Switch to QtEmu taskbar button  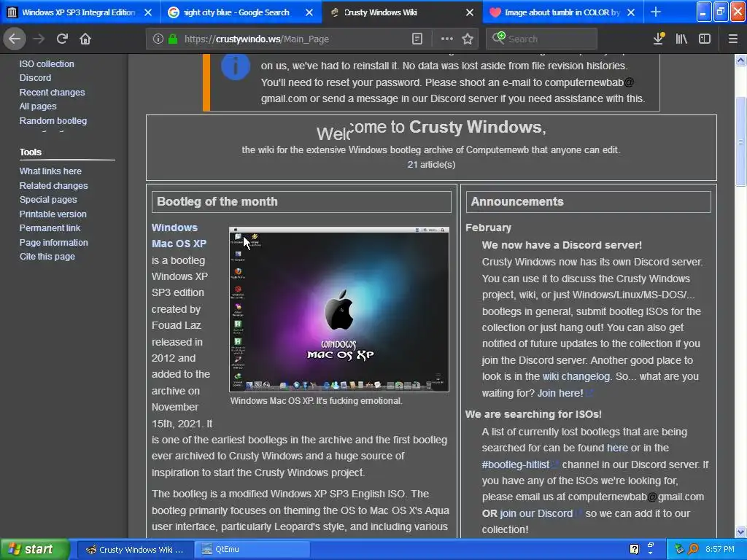252,550
